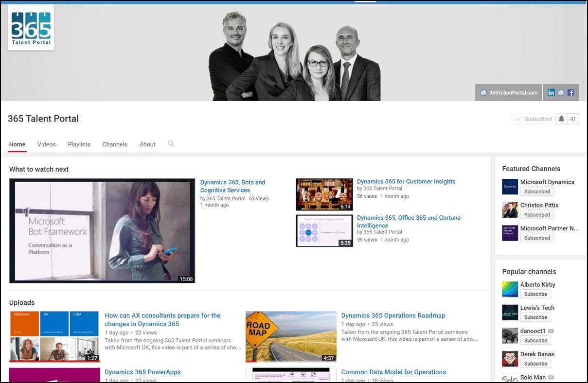Open the Alberto Kirby channel name link
This screenshot has width=588, height=383.
point(538,284)
